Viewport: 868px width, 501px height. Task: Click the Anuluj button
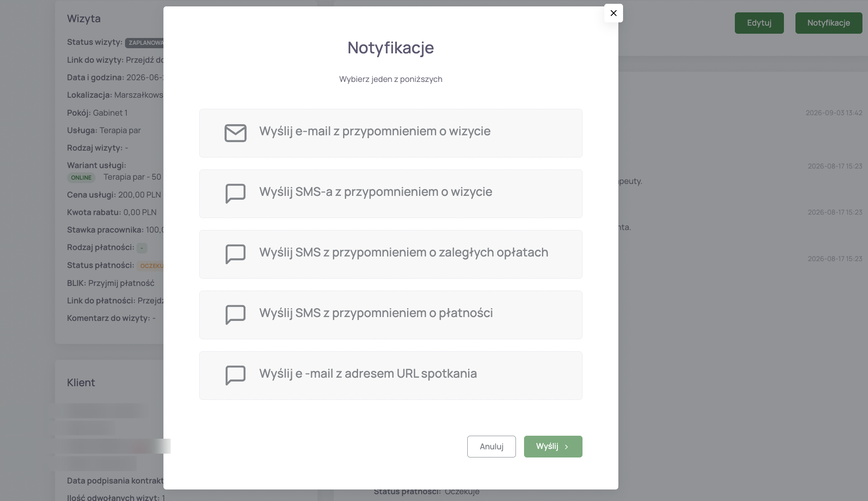point(492,446)
